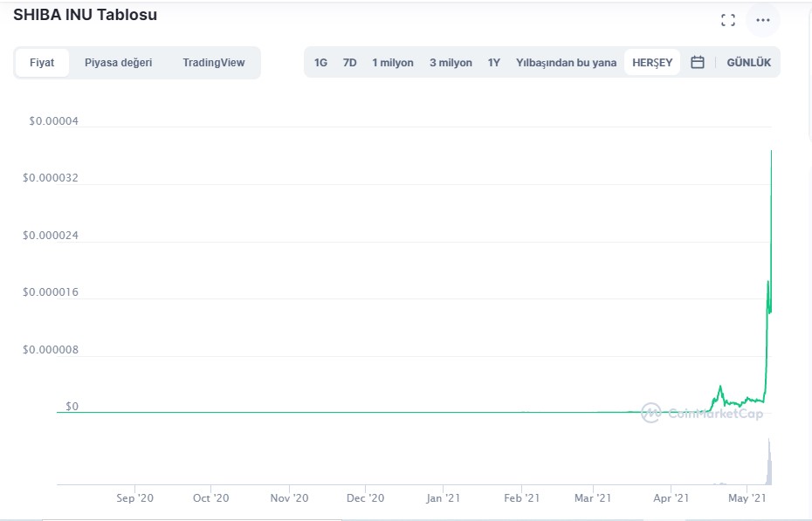Viewport: 812px width, 521px height.
Task: Select the 1G time range
Action: pyautogui.click(x=320, y=63)
